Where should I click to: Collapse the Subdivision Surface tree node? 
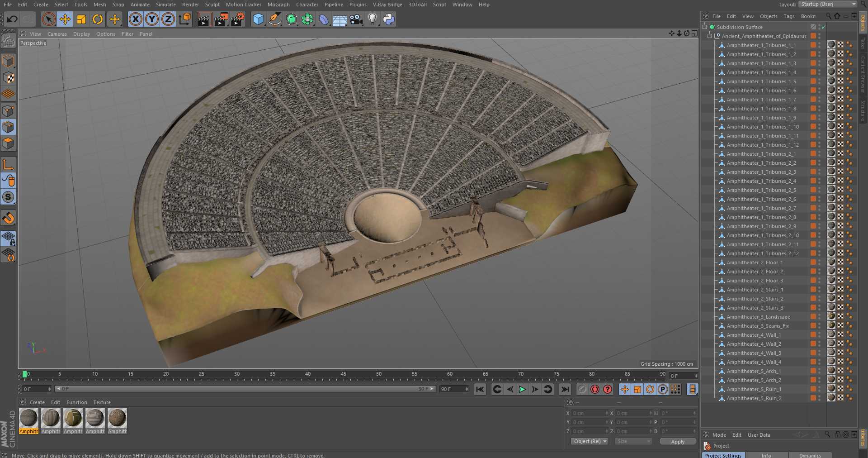click(705, 27)
